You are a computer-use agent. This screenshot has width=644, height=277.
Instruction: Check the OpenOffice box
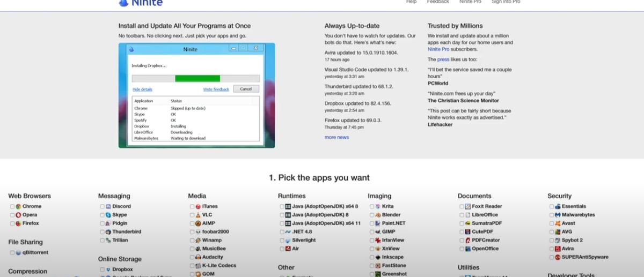coord(462,249)
